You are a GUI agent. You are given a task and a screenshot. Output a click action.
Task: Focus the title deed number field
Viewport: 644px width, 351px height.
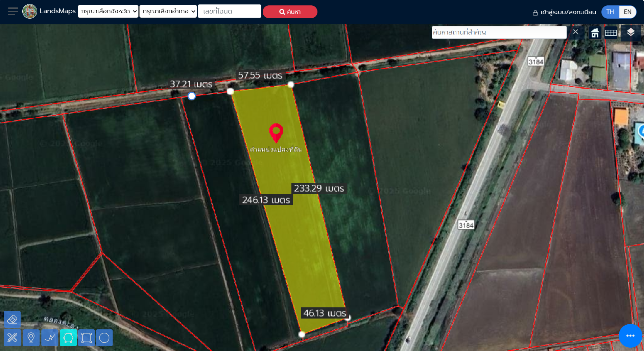230,11
